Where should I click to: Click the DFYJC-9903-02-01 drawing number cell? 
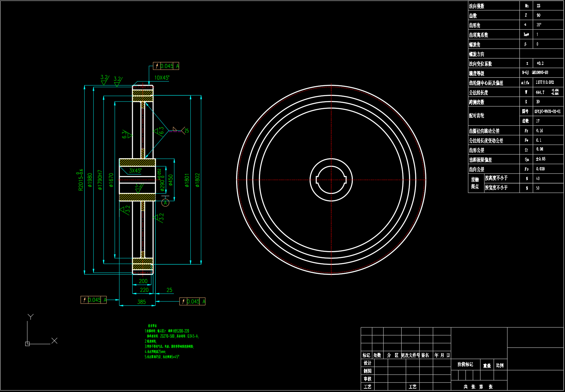[x=548, y=112]
